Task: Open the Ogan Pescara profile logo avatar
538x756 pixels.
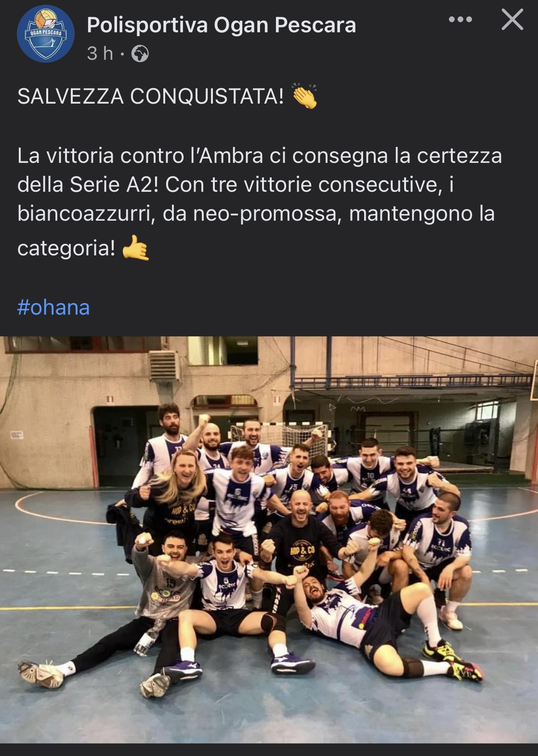Action: pyautogui.click(x=46, y=34)
